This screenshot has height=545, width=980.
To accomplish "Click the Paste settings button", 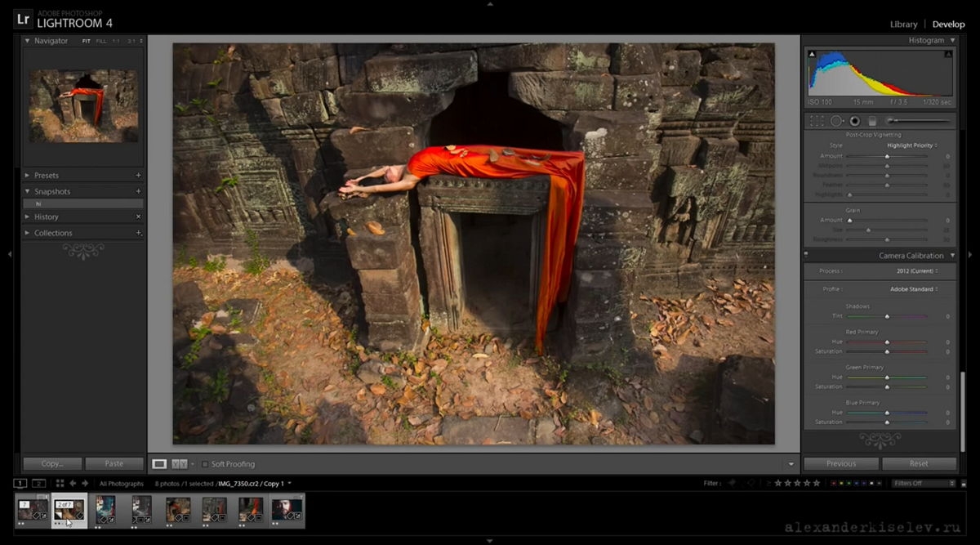I will click(114, 463).
